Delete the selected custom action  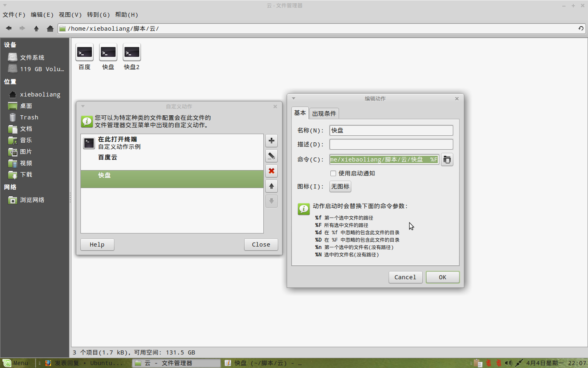coord(272,171)
